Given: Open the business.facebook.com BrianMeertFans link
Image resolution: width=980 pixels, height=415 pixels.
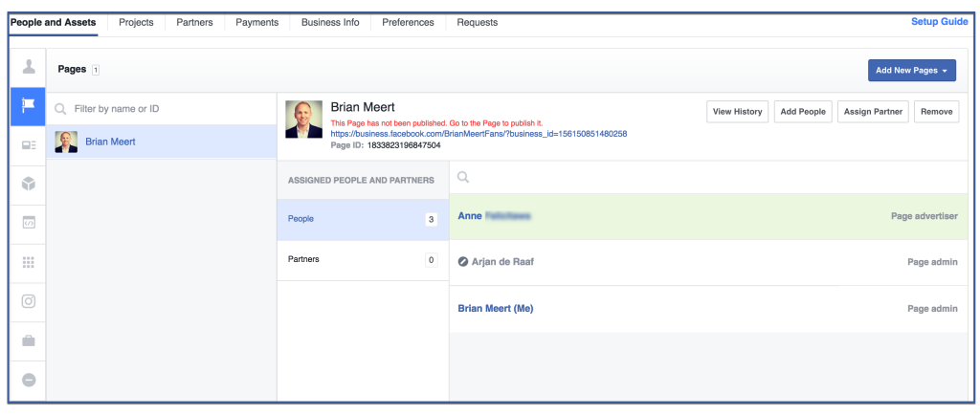Looking at the screenshot, I should 479,134.
